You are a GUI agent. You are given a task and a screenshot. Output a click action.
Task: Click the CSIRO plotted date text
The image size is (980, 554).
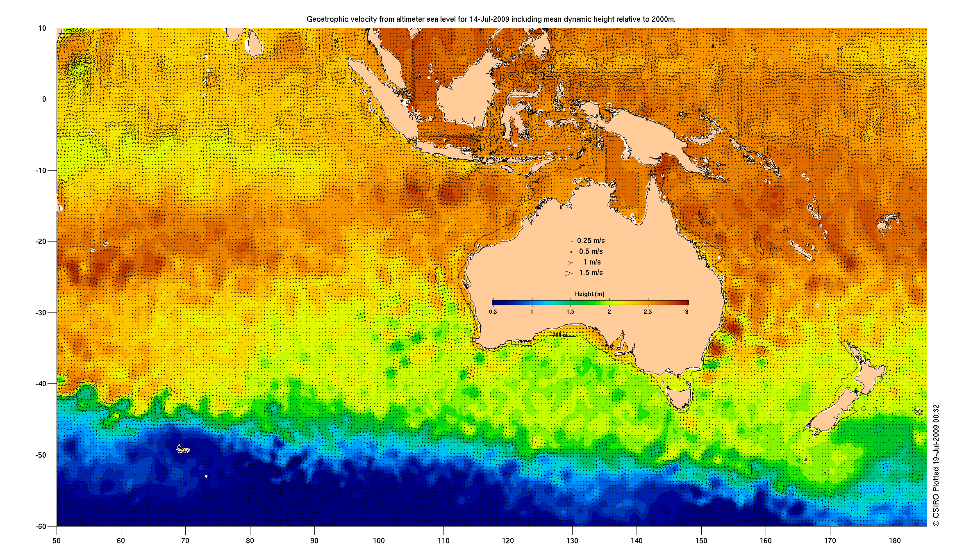pos(936,465)
